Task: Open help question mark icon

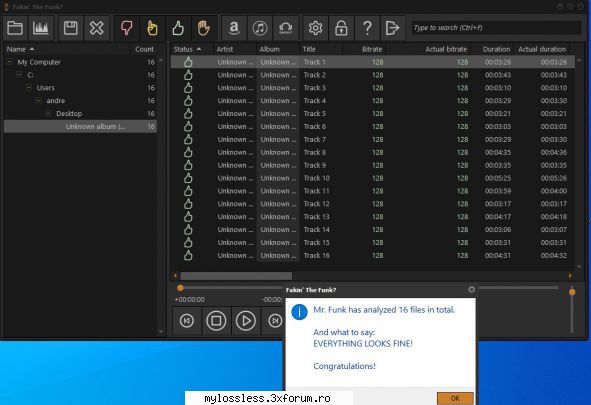Action: click(x=367, y=28)
